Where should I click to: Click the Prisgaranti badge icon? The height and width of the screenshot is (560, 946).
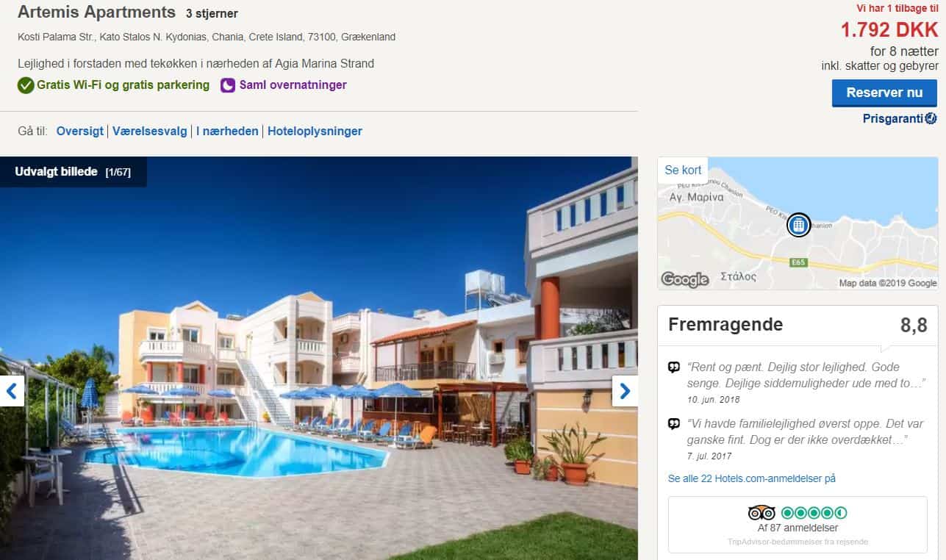(x=931, y=118)
